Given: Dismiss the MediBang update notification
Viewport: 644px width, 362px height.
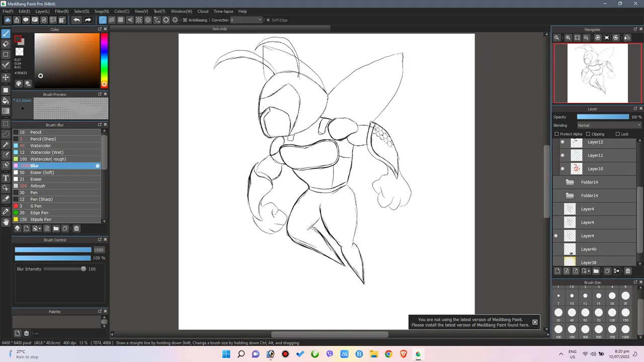Looking at the screenshot, I should click(535, 322).
